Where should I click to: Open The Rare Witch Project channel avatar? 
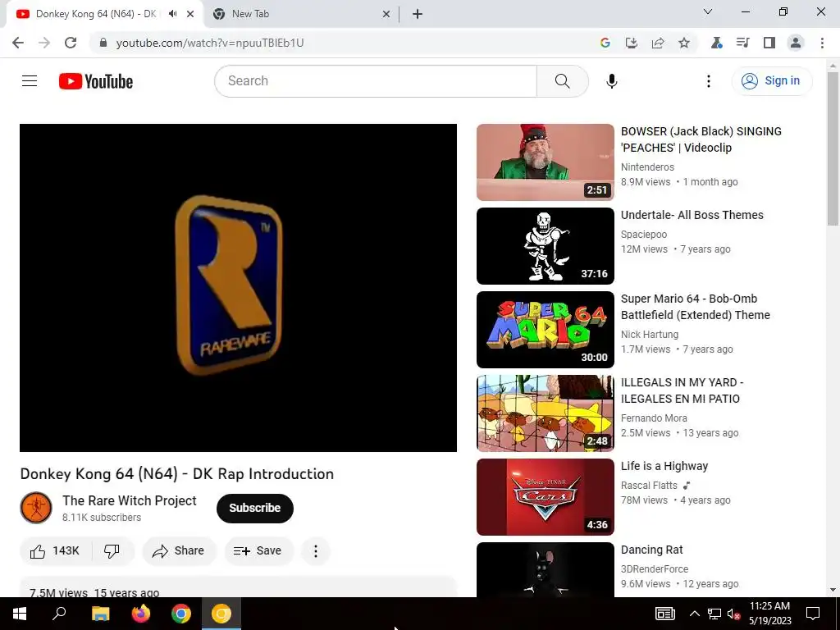36,508
